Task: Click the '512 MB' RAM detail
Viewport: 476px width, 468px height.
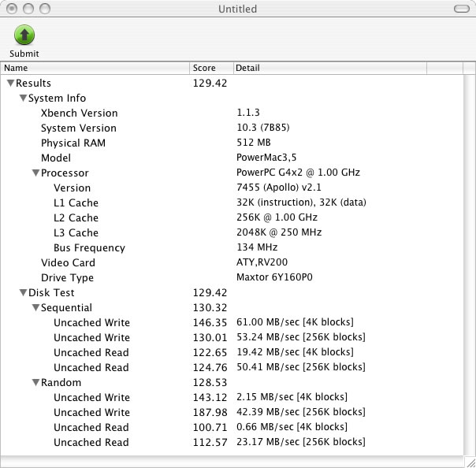Action: 254,143
